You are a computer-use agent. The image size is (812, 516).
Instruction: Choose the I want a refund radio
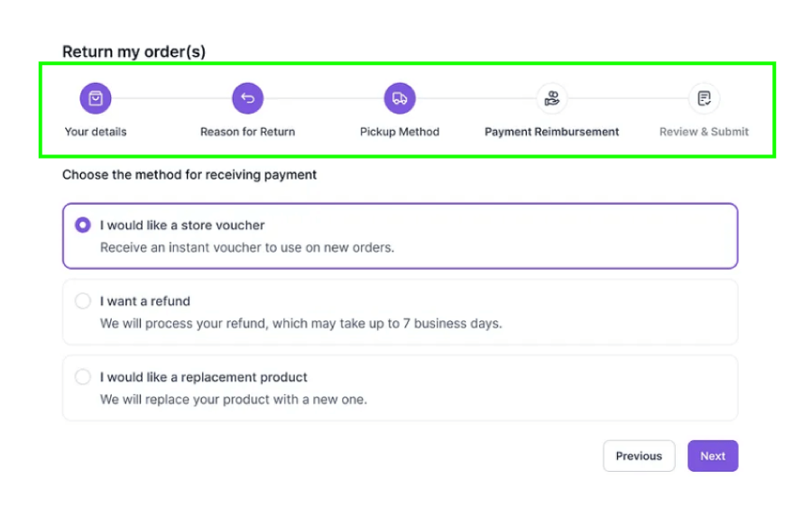click(x=83, y=300)
